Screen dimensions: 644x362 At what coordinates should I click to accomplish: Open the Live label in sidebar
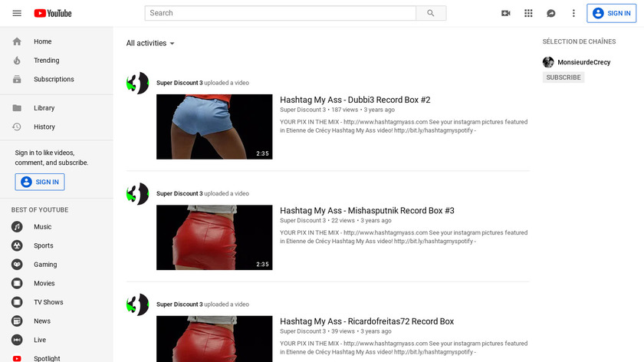click(40, 341)
